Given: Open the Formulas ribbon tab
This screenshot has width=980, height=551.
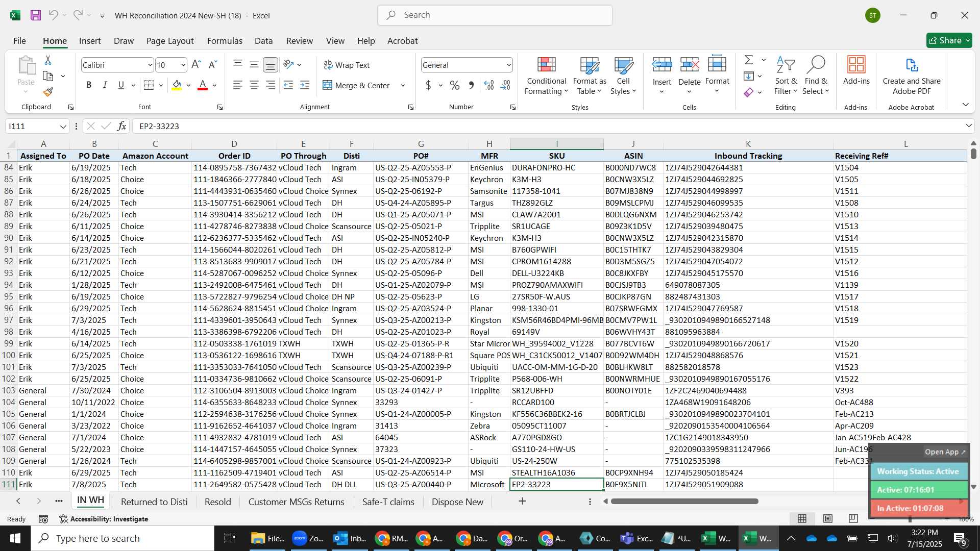Looking at the screenshot, I should 225,41.
